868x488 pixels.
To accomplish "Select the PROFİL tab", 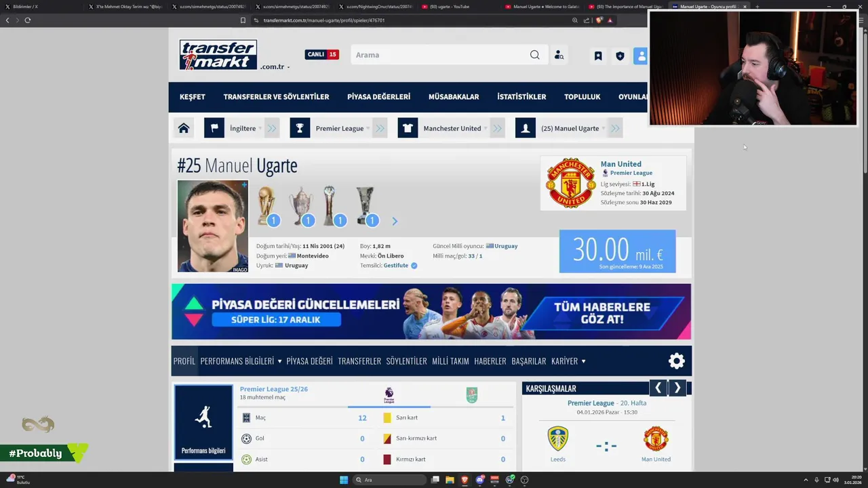I will click(184, 361).
